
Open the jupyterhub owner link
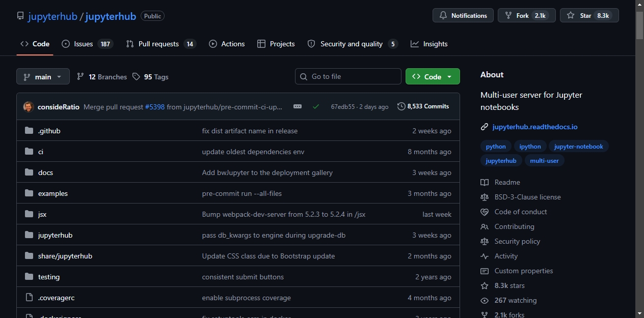click(x=52, y=16)
